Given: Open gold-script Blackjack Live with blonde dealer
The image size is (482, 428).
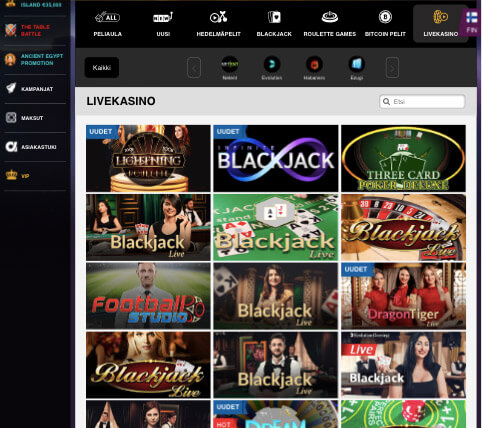Looking at the screenshot, I should tap(148, 365).
